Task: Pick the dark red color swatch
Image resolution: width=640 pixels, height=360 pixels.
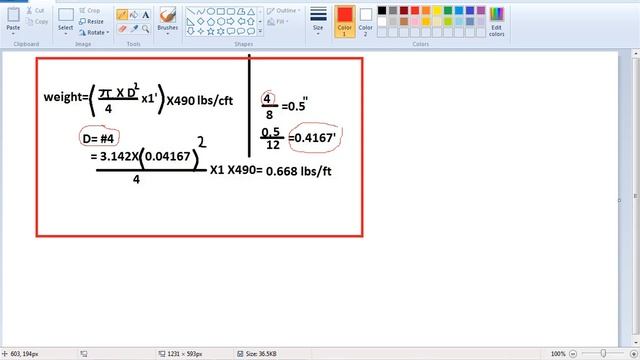Action: click(404, 11)
